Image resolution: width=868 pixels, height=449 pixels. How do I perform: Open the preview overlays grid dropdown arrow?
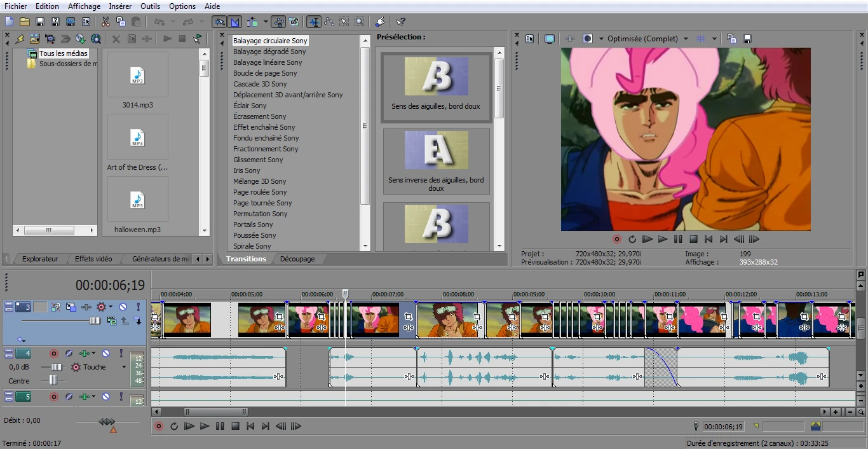(x=714, y=39)
